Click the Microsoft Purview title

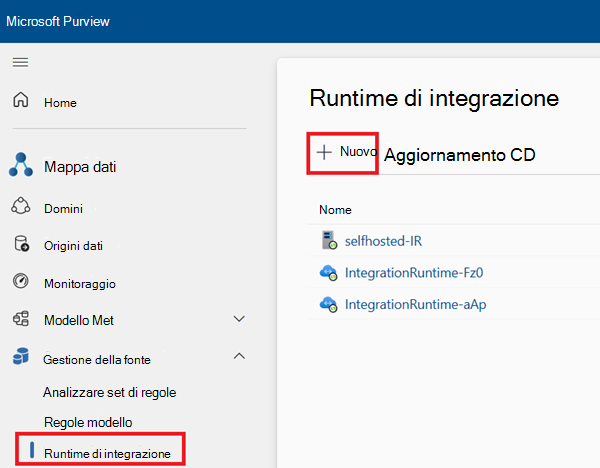pos(58,21)
